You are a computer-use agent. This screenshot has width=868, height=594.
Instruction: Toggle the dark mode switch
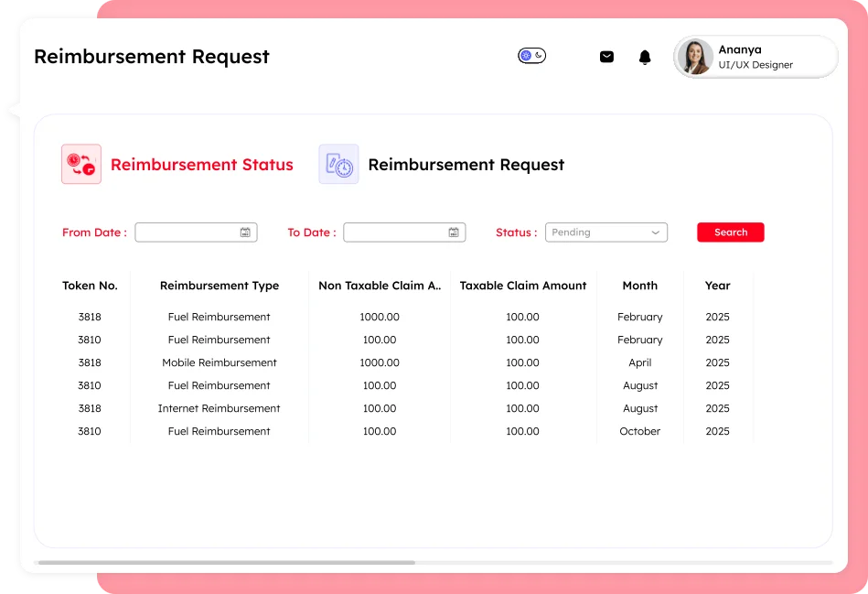531,56
